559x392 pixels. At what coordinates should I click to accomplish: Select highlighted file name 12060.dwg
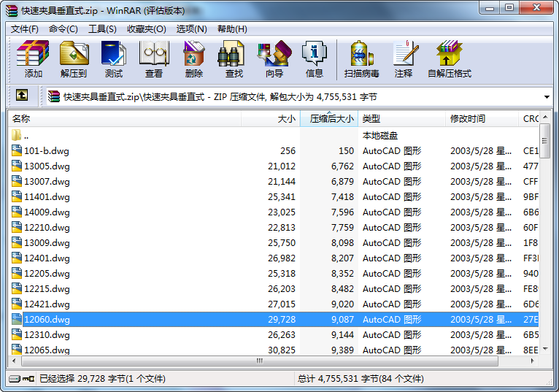point(47,319)
